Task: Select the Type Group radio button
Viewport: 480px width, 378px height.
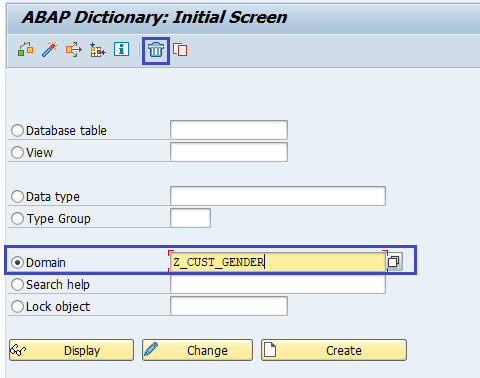Action: click(17, 218)
